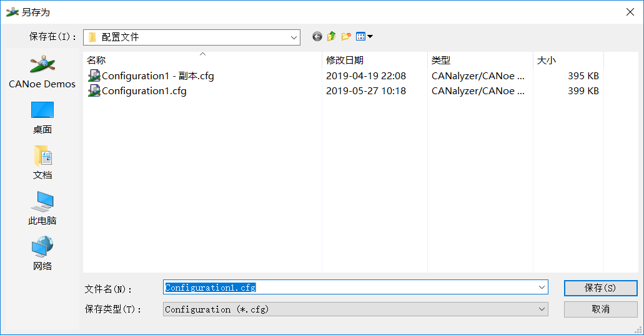
Task: Select file name Configuration1.cfg
Action: (x=144, y=90)
